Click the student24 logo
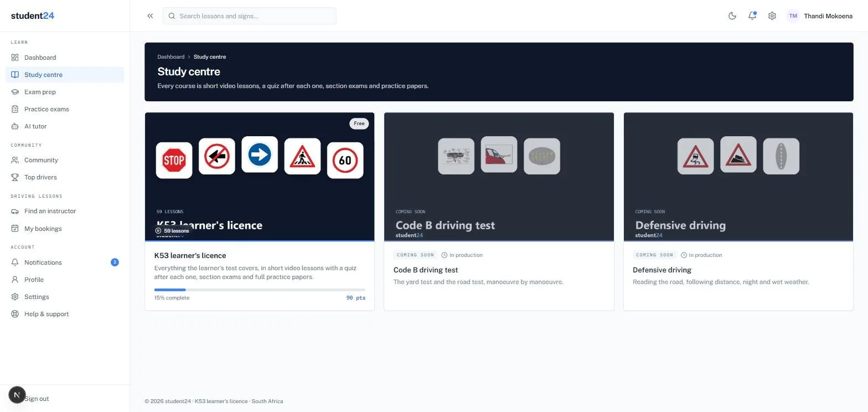The width and height of the screenshot is (868, 412). [x=33, y=16]
